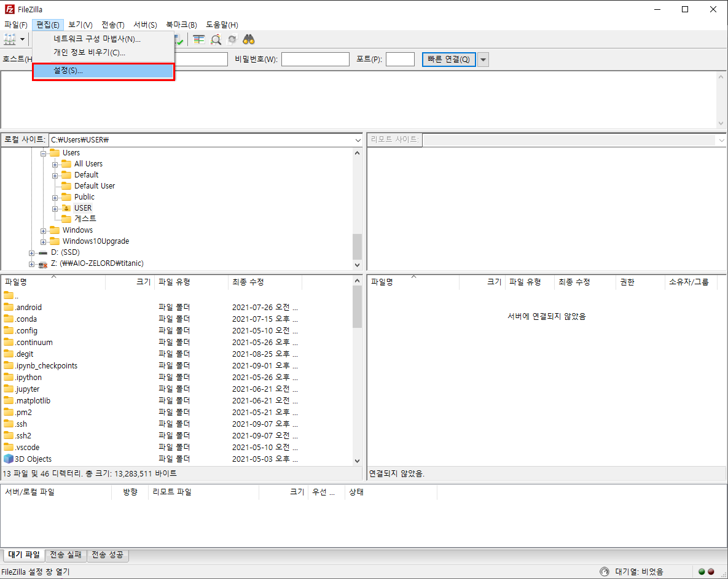Screen dimensions: 728x579
Task: Select the Default User folder
Action: 94,185
